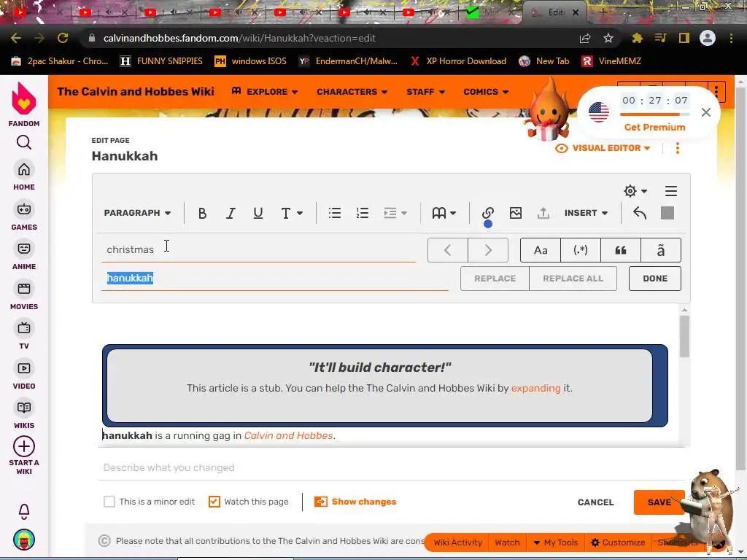The height and width of the screenshot is (560, 747).
Task: Click the CANCEL button
Action: [x=595, y=502]
